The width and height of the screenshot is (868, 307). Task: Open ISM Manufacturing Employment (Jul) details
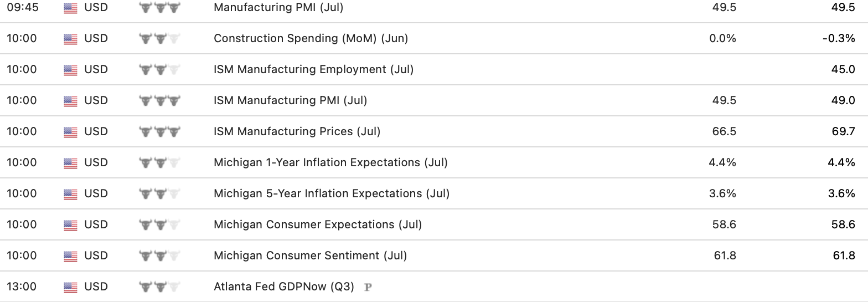pos(313,69)
